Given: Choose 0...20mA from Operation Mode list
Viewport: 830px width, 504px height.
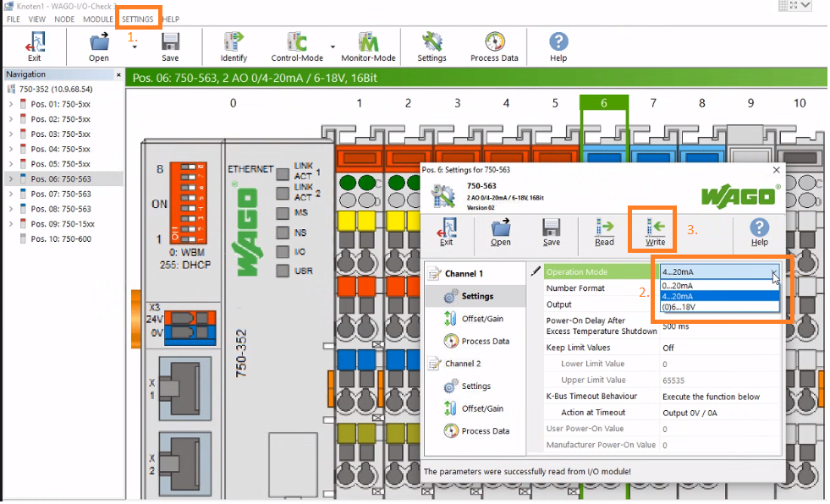Looking at the screenshot, I should pyautogui.click(x=720, y=286).
